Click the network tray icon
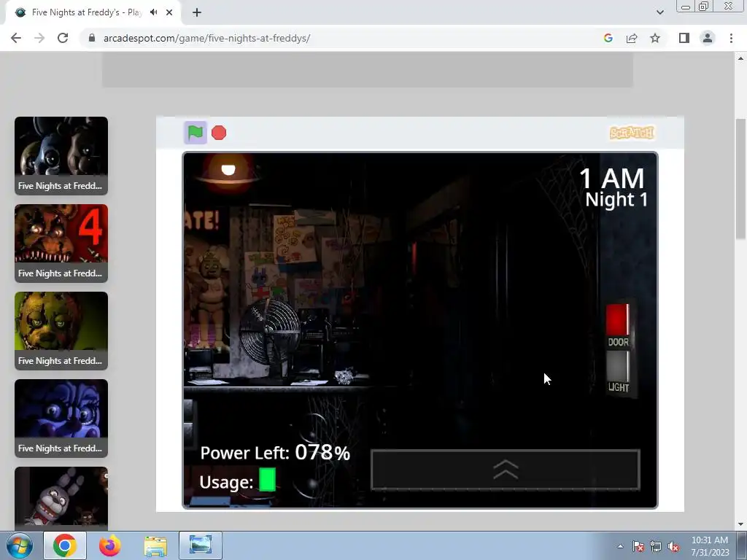 [656, 546]
